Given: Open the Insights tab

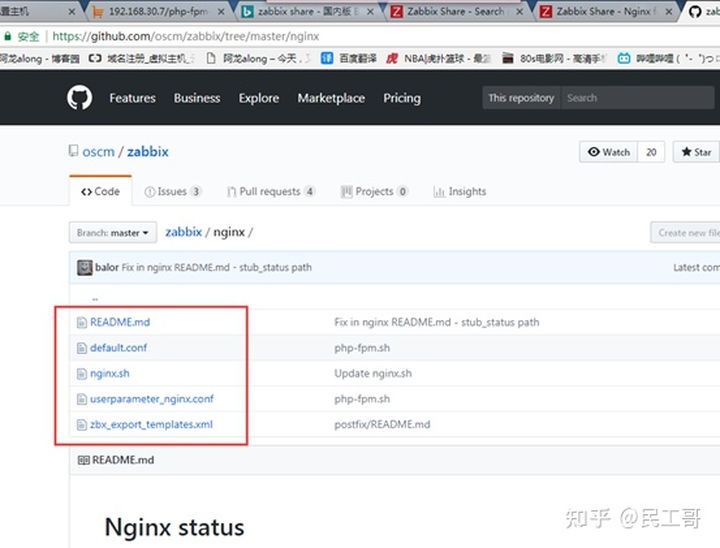Looking at the screenshot, I should [459, 192].
